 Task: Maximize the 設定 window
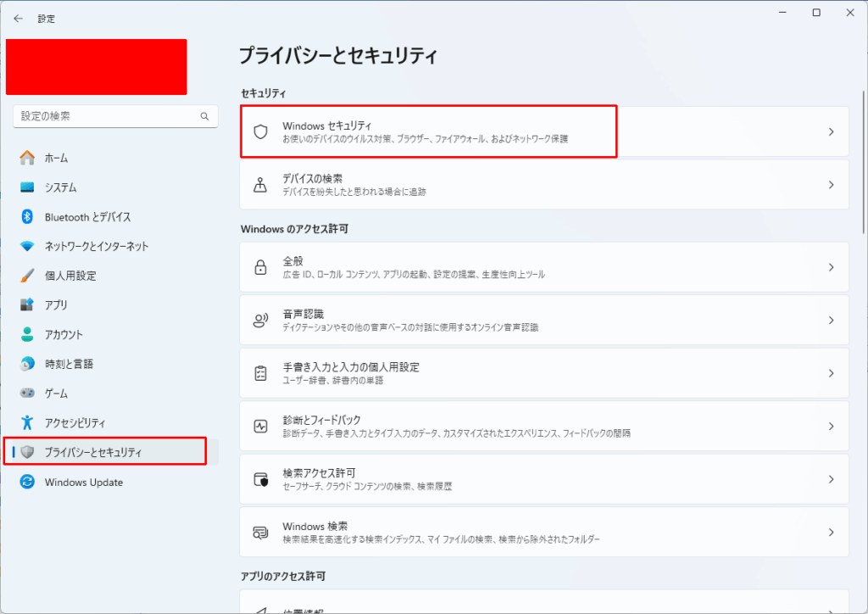tap(816, 13)
